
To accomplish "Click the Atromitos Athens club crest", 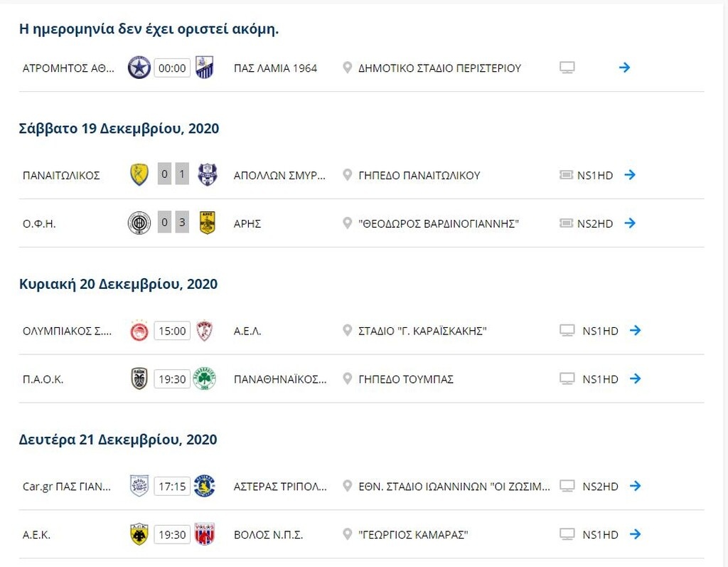I will point(139,68).
